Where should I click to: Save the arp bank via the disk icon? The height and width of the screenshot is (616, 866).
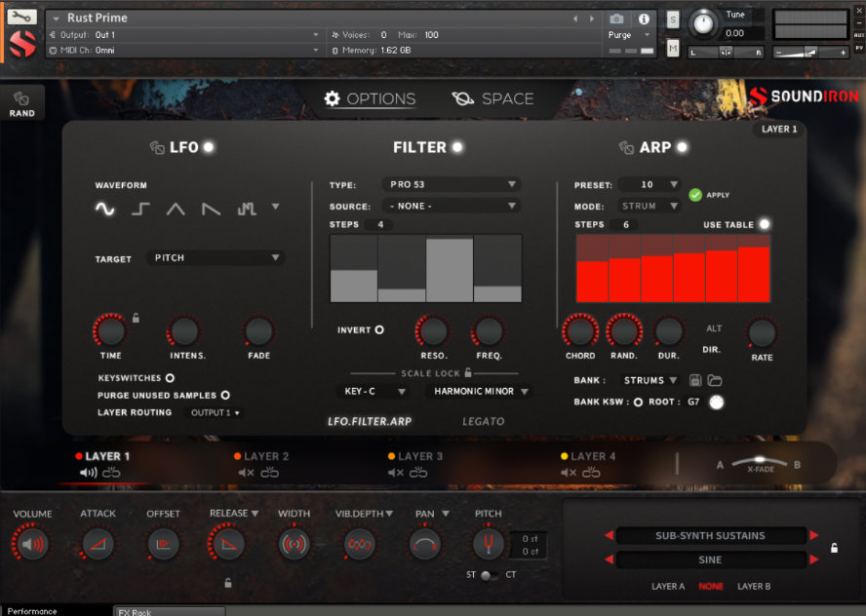[x=694, y=380]
